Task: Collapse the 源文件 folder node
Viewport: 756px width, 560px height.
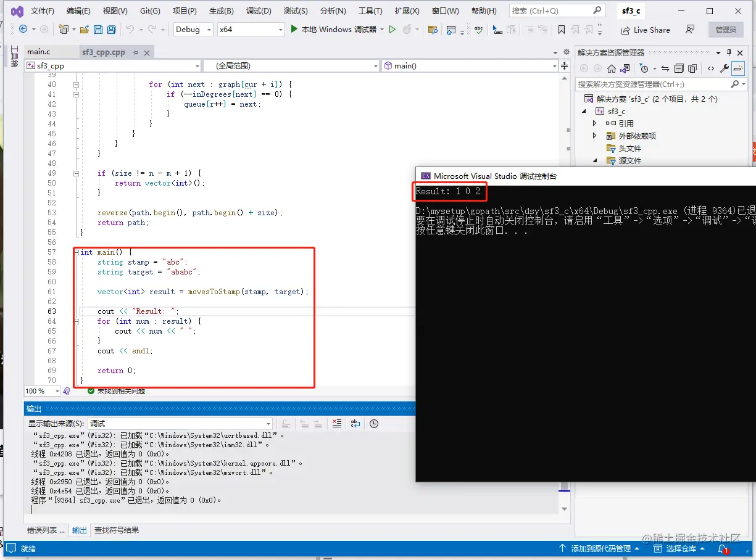Action: (596, 160)
